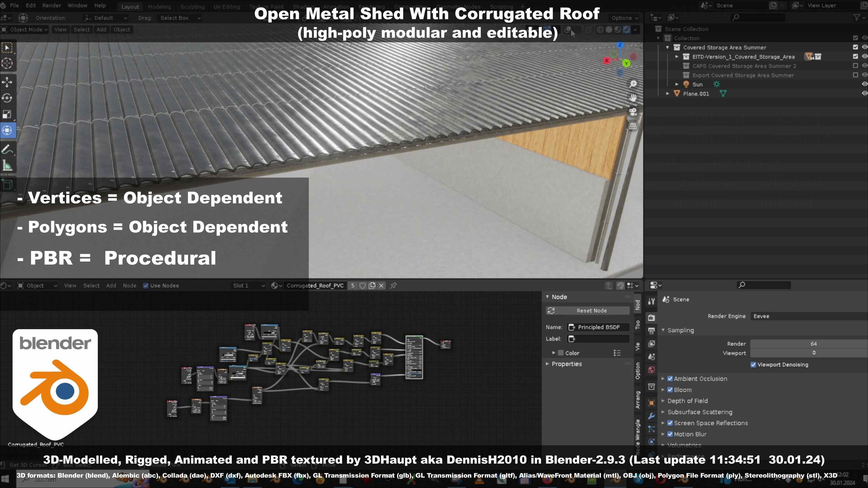Pin the node editor with pin icon

tap(393, 286)
